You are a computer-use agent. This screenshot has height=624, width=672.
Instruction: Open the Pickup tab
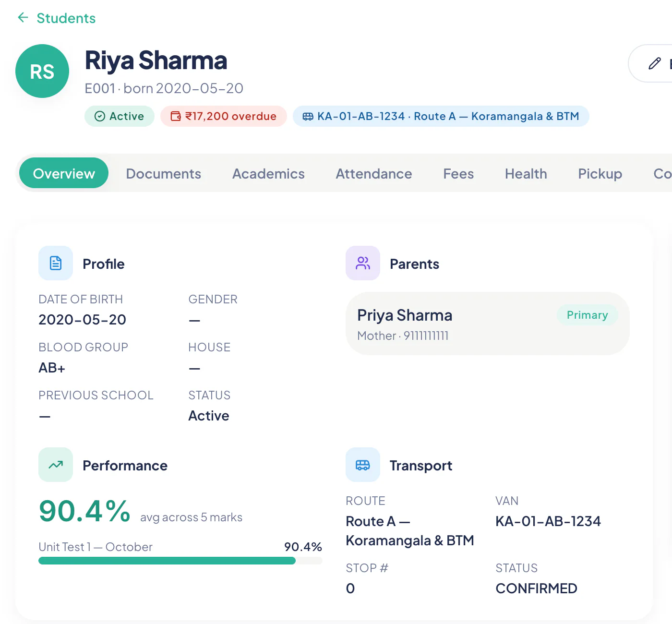[x=600, y=173]
